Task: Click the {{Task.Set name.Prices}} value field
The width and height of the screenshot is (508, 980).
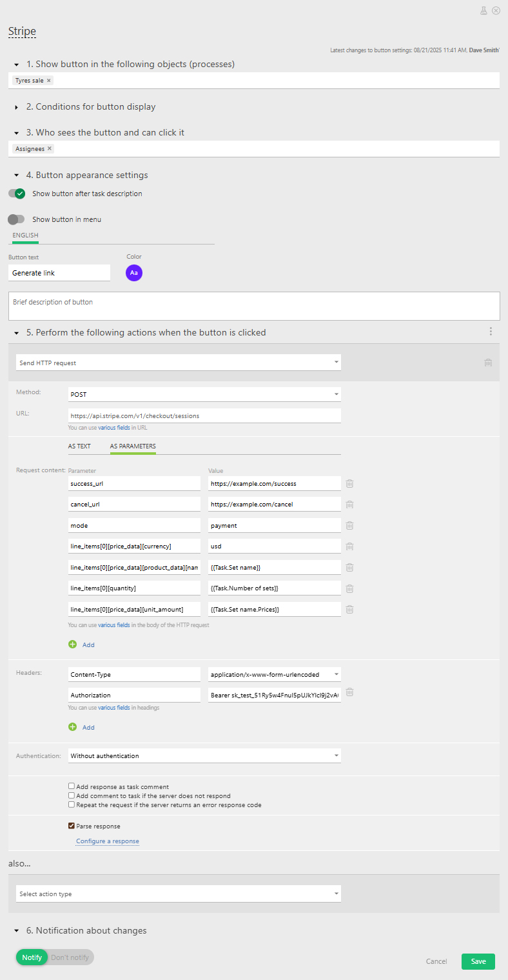Action: 275,609
